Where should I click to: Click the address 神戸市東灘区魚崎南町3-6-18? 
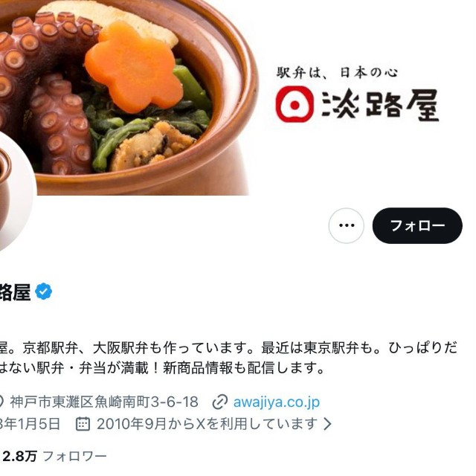click(x=104, y=402)
